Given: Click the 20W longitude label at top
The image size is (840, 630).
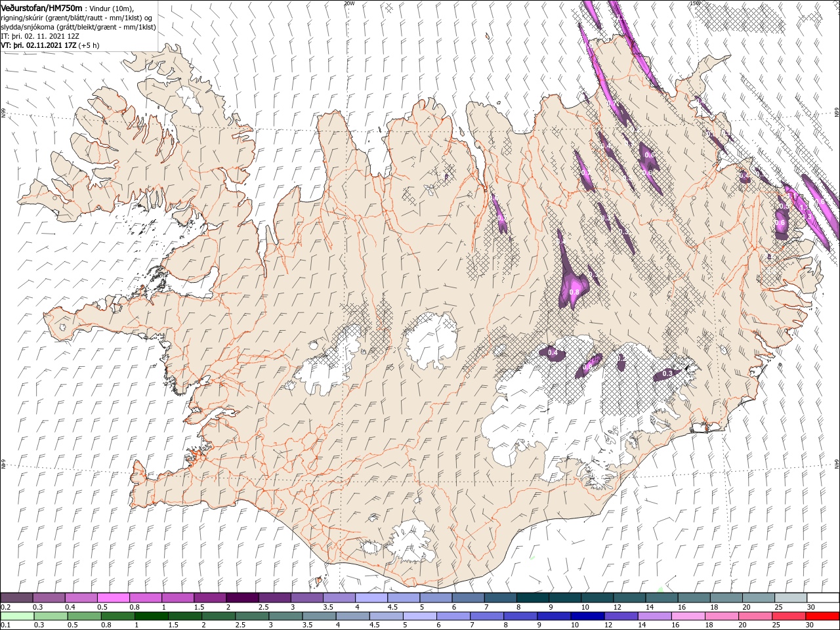Looking at the screenshot, I should pos(348,3).
